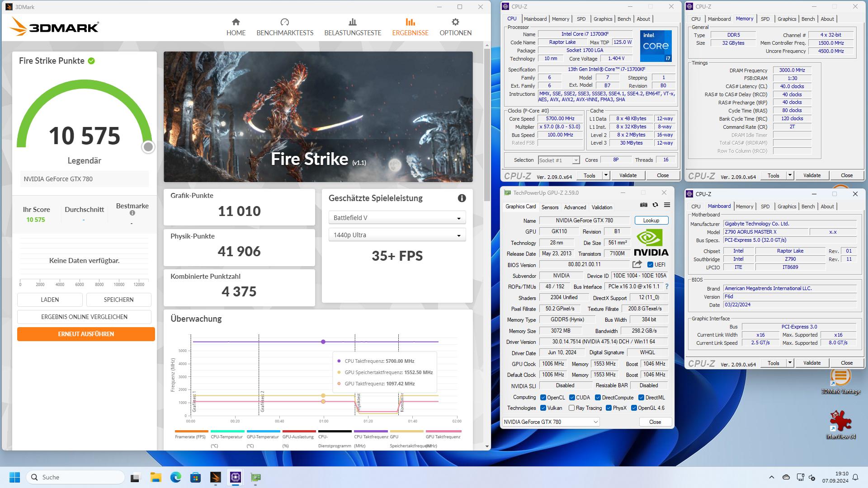Toggle the DirectML checkbox
This screenshot has width=868, height=488.
(x=641, y=398)
